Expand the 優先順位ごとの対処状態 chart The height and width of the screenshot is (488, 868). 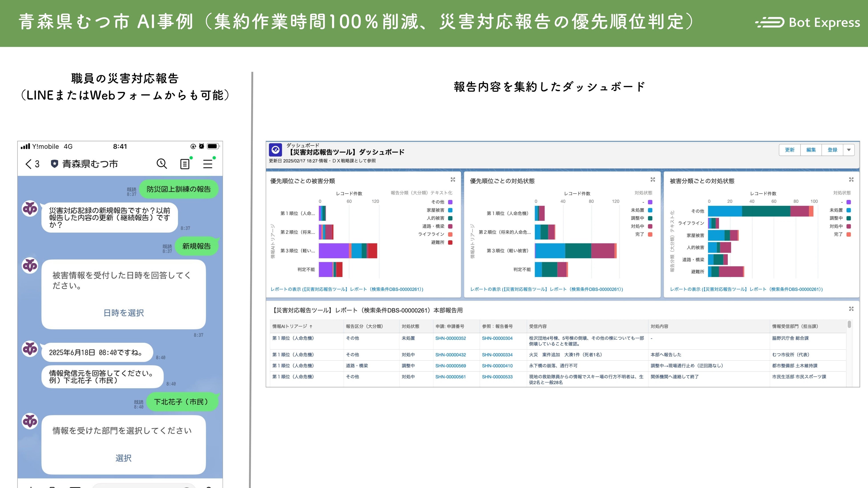(653, 179)
